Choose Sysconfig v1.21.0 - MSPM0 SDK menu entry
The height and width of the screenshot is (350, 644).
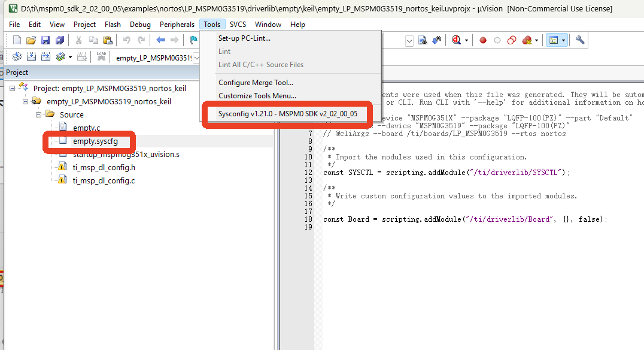(x=287, y=114)
